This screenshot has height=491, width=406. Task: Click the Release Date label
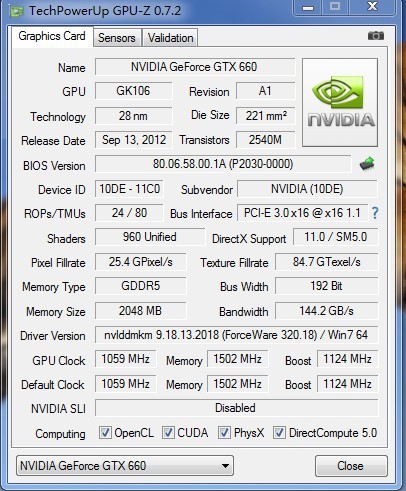pyautogui.click(x=53, y=141)
